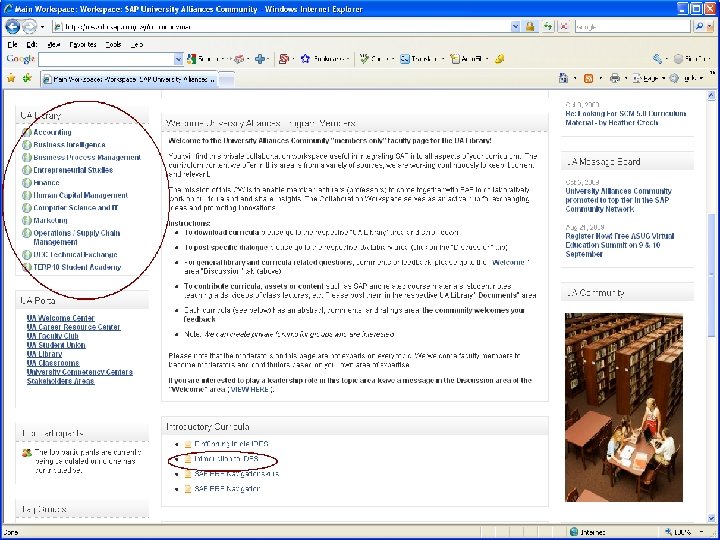
Task: Open the zoom level dropdown in the status bar
Action: coord(701,532)
